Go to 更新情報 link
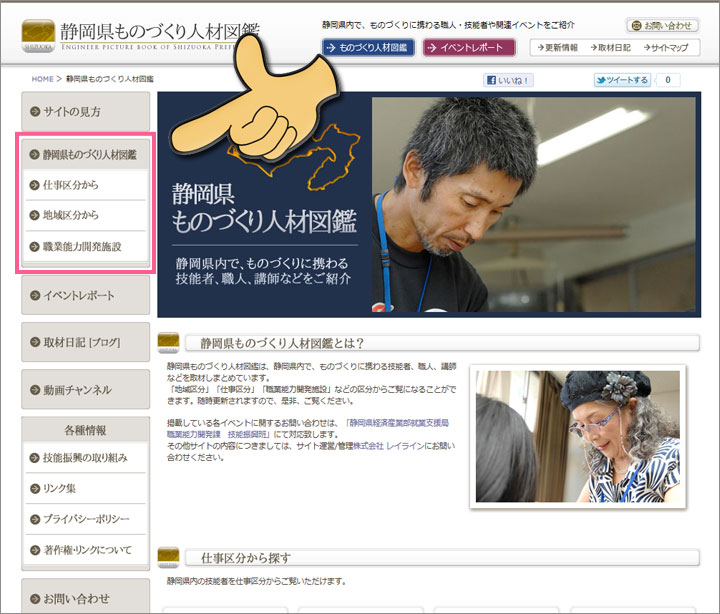Viewport: 720px width, 614px height. [x=557, y=47]
